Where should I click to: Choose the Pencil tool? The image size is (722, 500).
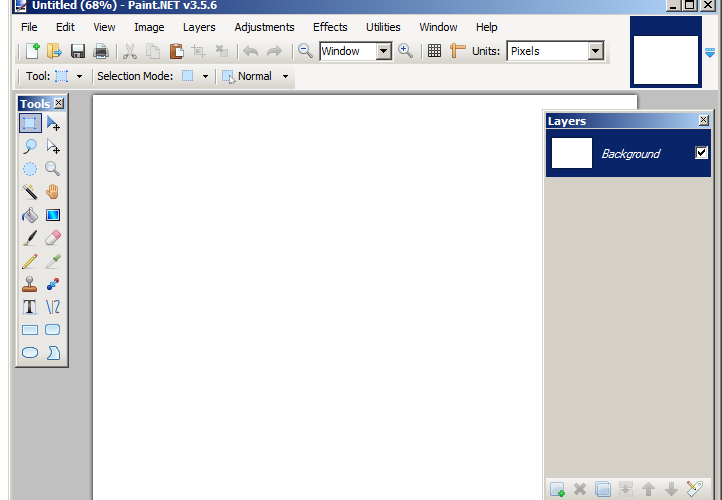[x=30, y=261]
